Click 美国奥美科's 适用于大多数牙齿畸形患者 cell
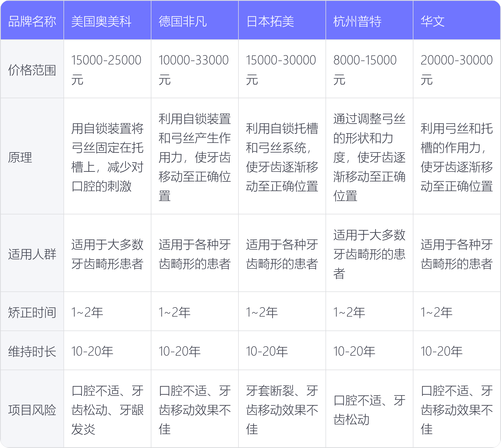This screenshot has width=501, height=448. click(x=107, y=253)
